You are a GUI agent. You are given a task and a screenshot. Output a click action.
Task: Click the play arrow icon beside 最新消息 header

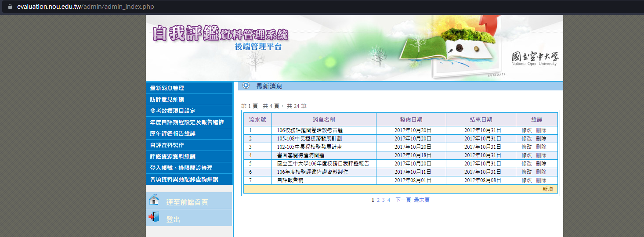click(246, 86)
